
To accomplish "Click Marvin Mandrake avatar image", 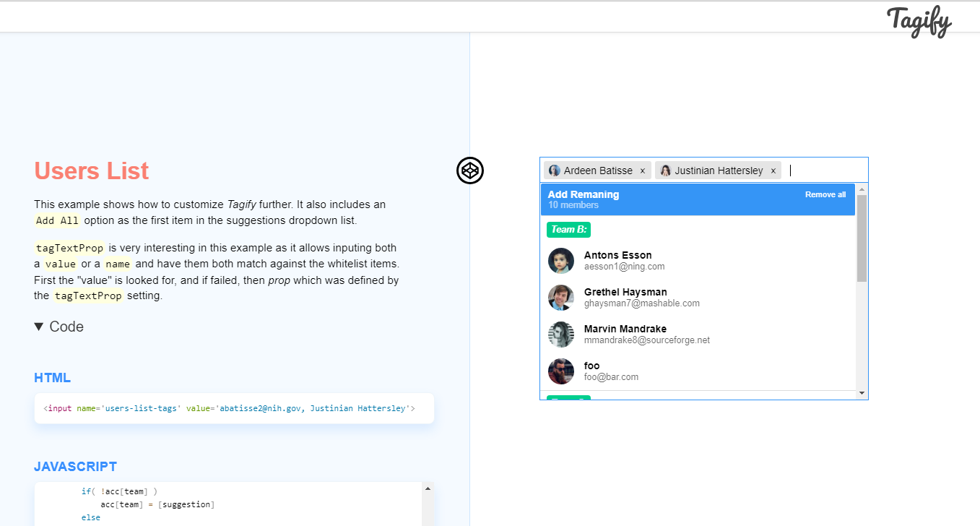I will 561,335.
